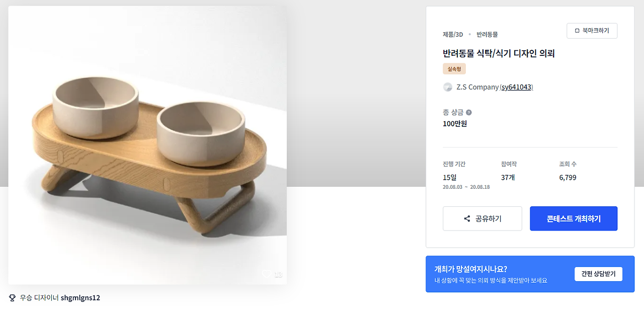Click the like count number 13
The image size is (644, 310).
[x=278, y=274]
